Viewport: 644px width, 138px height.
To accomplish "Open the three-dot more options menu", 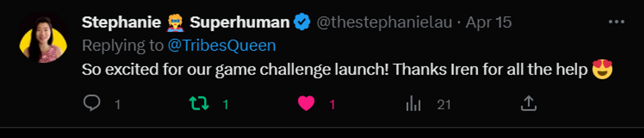I will pos(616,22).
